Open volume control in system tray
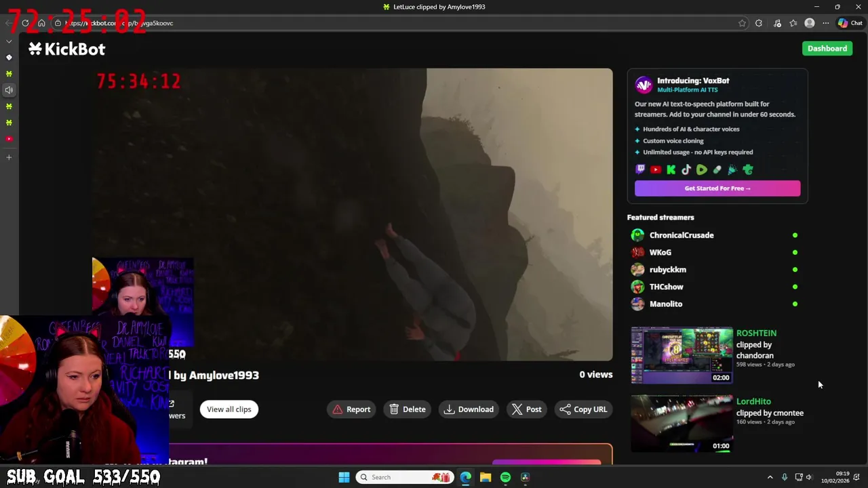The width and height of the screenshot is (868, 488). [808, 477]
